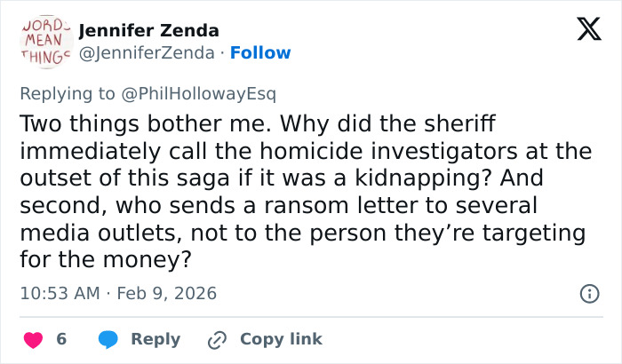Click the blue reply speech bubble icon

108,339
